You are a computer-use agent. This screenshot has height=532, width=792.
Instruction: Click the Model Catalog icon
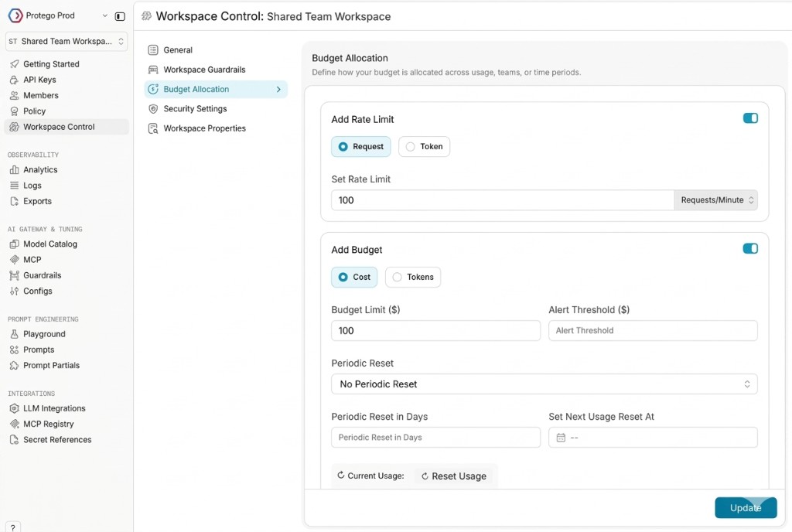(x=14, y=244)
